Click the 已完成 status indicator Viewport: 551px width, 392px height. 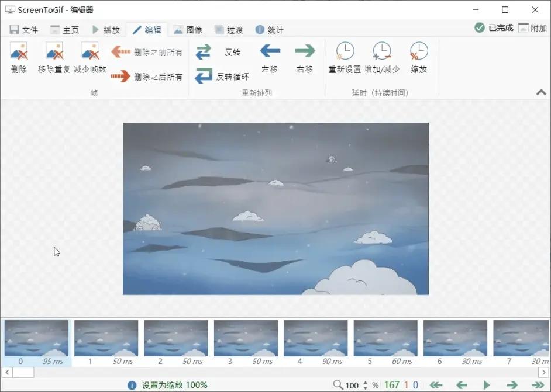(x=494, y=27)
